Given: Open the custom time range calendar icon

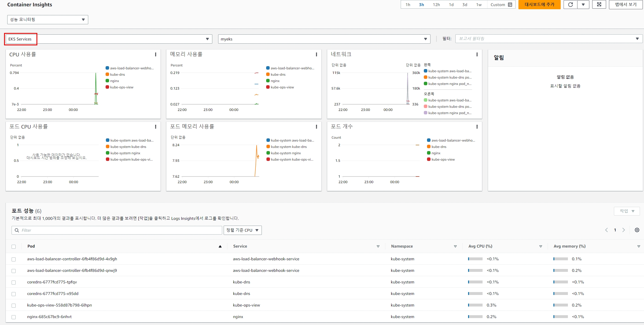Looking at the screenshot, I should click(510, 5).
